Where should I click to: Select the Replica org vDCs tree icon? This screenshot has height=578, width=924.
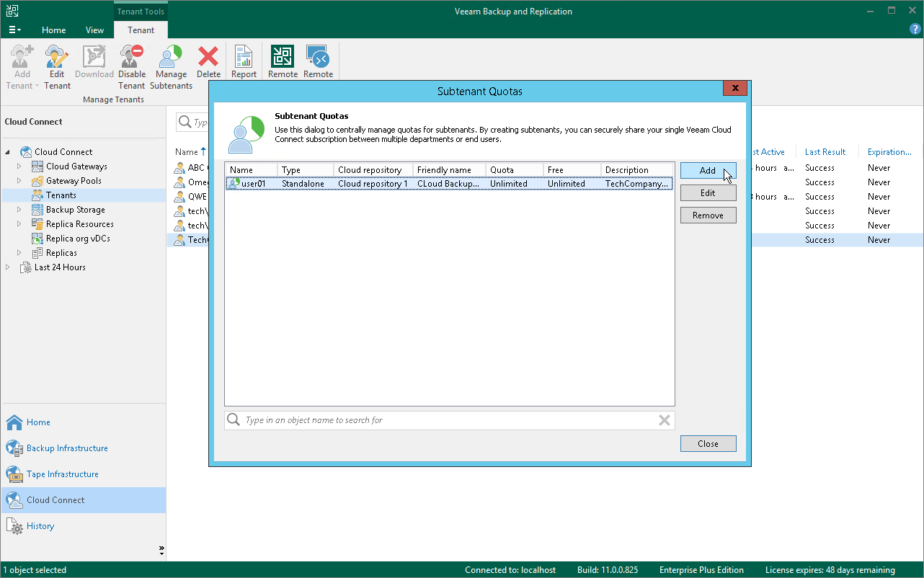pos(37,239)
